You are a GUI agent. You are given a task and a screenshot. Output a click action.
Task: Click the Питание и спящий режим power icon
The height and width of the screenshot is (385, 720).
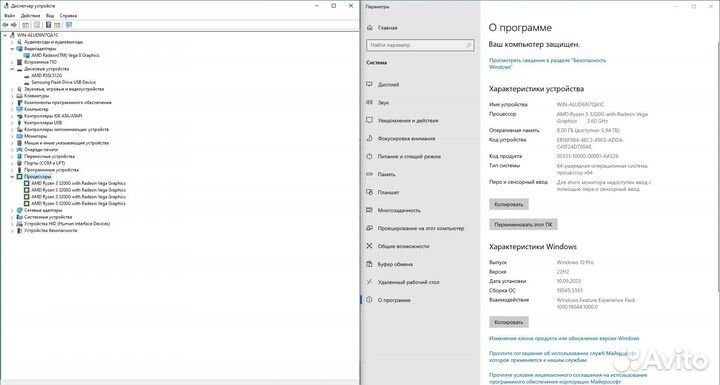(x=369, y=156)
